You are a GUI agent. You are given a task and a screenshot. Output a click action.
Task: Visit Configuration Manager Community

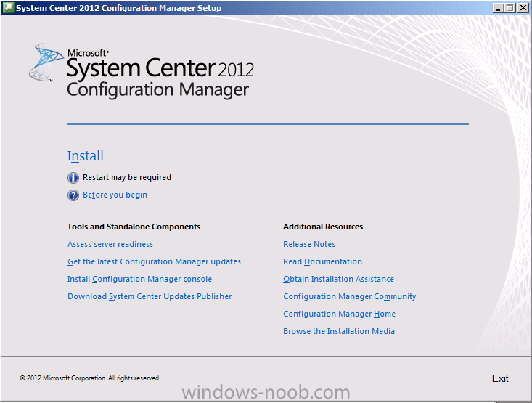coord(349,296)
